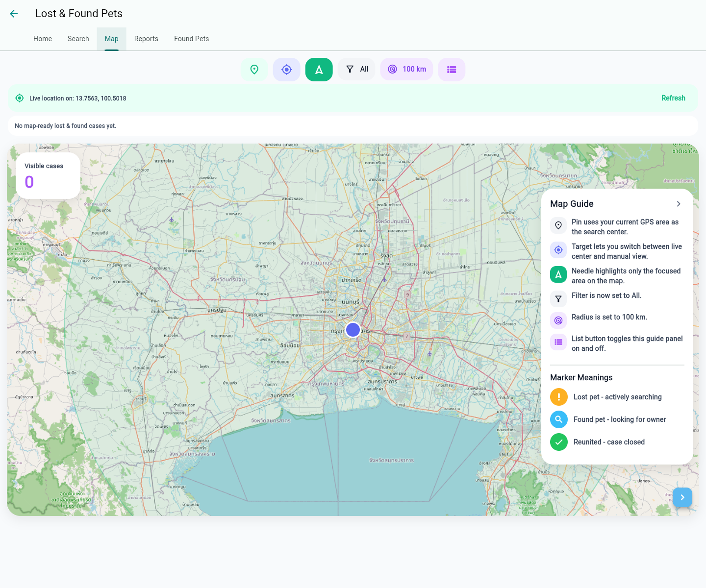This screenshot has height=588, width=706.
Task: Click 'No map-ready lost & found cases yet.'
Action: 66,126
